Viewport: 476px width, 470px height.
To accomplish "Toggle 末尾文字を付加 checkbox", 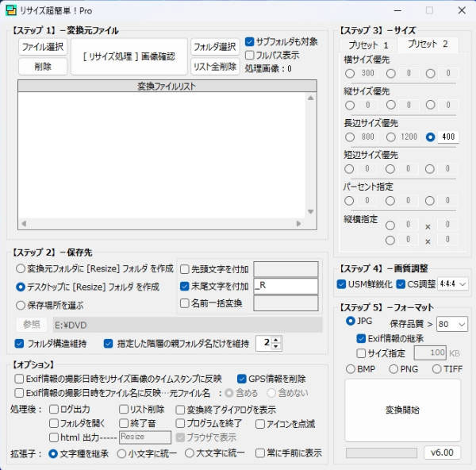I will coord(185,286).
